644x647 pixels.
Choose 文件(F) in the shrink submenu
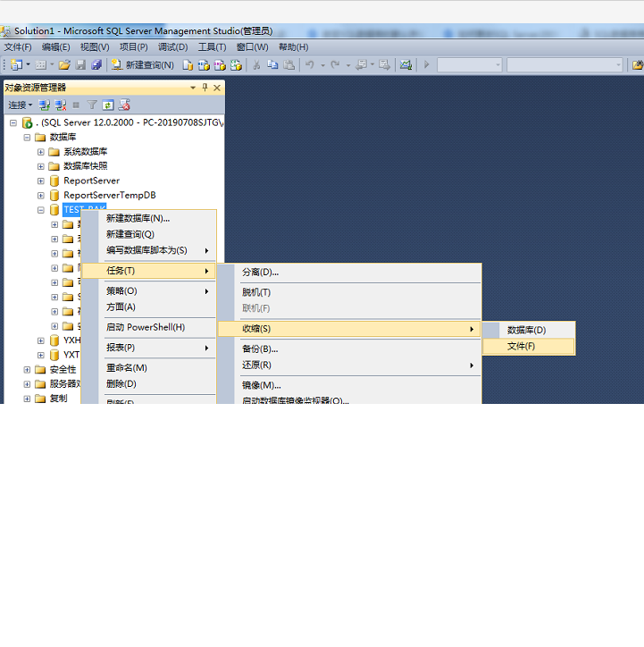[x=522, y=346]
